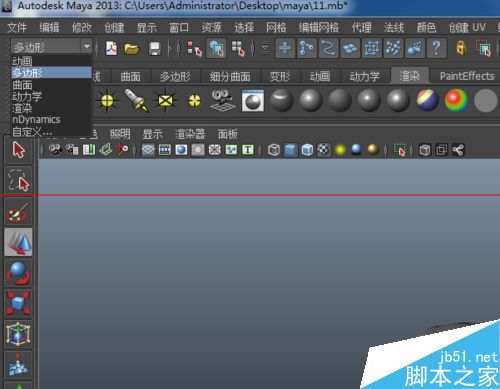Open the 文件 menu
Image resolution: width=500 pixels, height=389 pixels.
pos(17,27)
